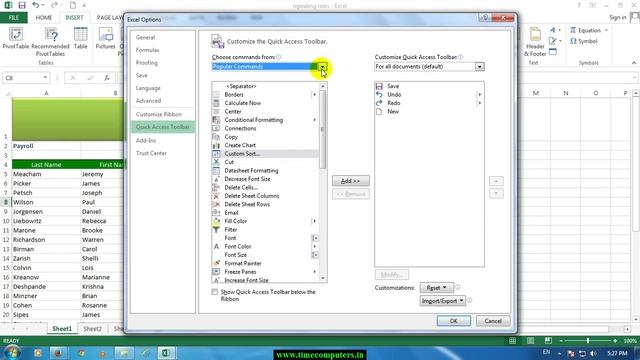Adjust the zoom slider handle
The height and width of the screenshot is (360, 640).
coord(588,340)
